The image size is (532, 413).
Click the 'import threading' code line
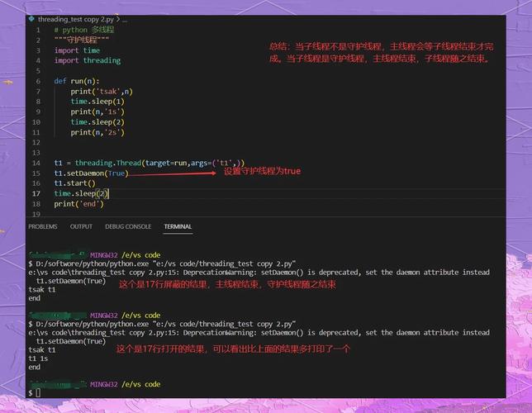click(88, 60)
